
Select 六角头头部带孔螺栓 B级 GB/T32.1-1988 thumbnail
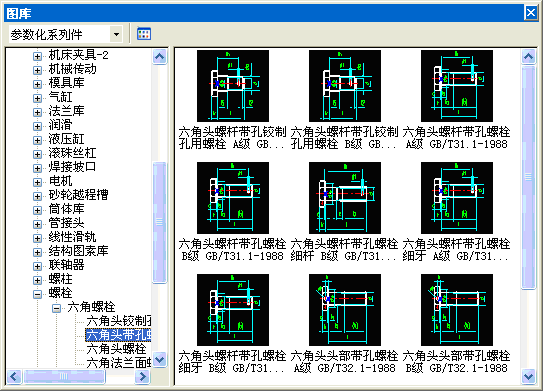(x=457, y=310)
